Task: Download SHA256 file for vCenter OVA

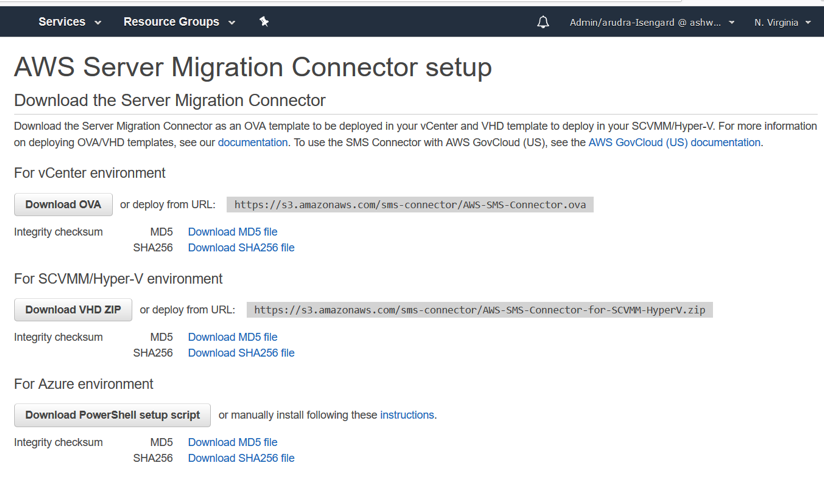Action: pyautogui.click(x=241, y=247)
